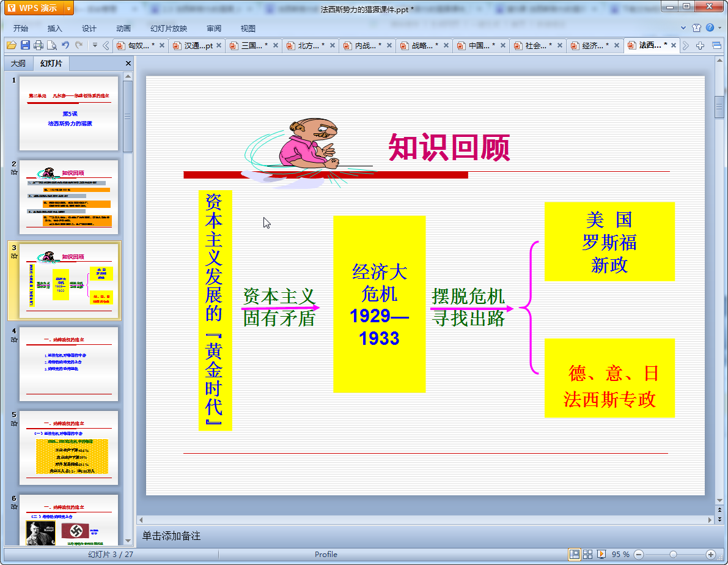Start slideshow from status bar icon
This screenshot has width=728, height=565.
(601, 554)
